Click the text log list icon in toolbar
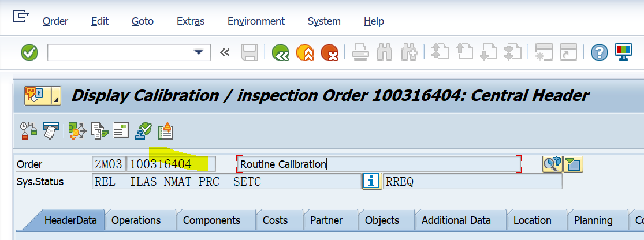Screen dimensions: 644x240 click(121, 131)
